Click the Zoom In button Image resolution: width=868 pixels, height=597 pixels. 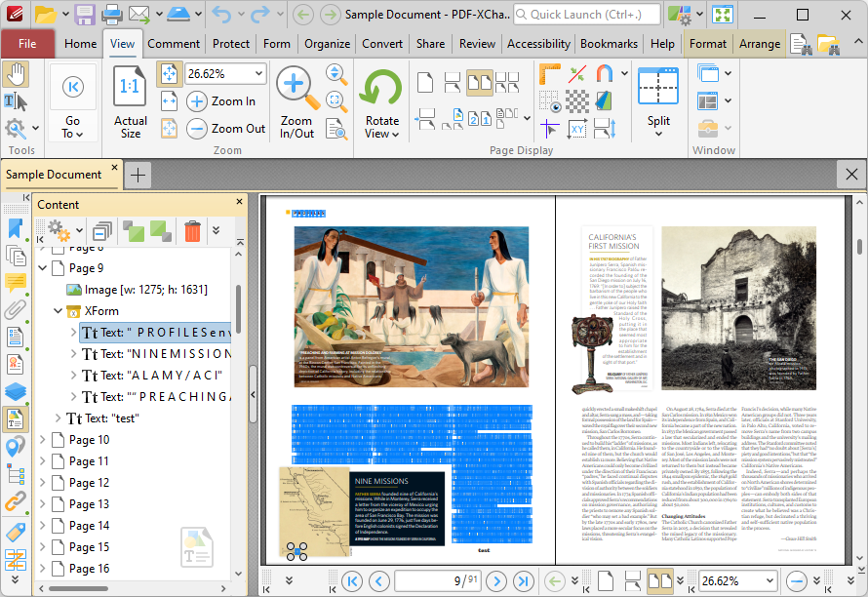221,101
